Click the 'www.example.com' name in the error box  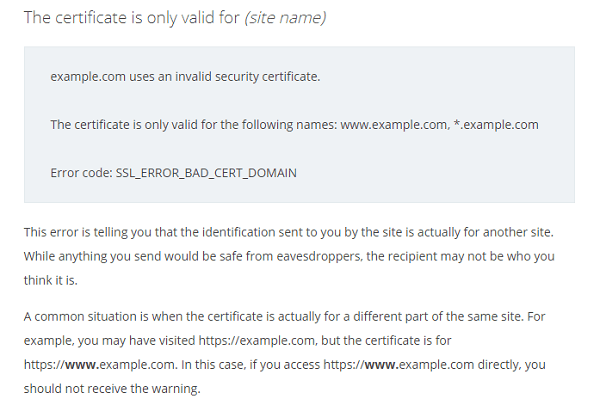pyautogui.click(x=394, y=125)
